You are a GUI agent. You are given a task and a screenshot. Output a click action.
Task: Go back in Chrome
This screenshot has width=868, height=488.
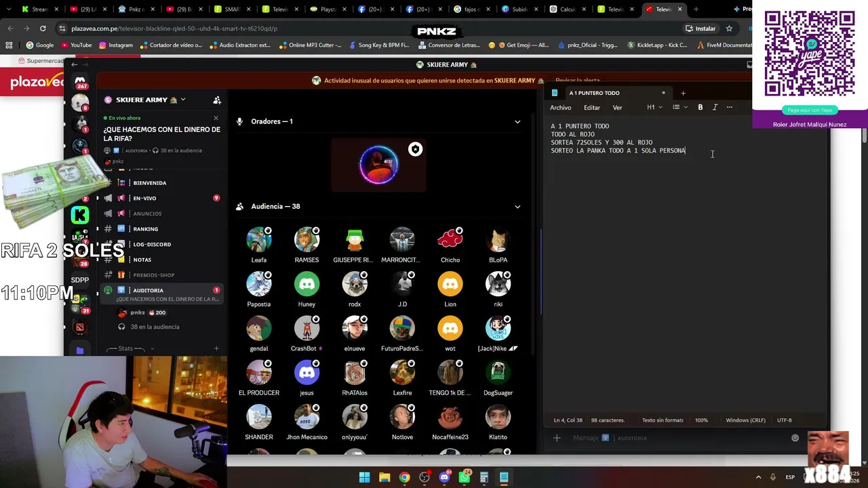(10, 28)
